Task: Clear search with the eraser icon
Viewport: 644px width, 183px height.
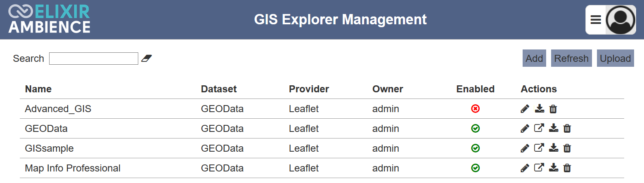Action: (147, 59)
